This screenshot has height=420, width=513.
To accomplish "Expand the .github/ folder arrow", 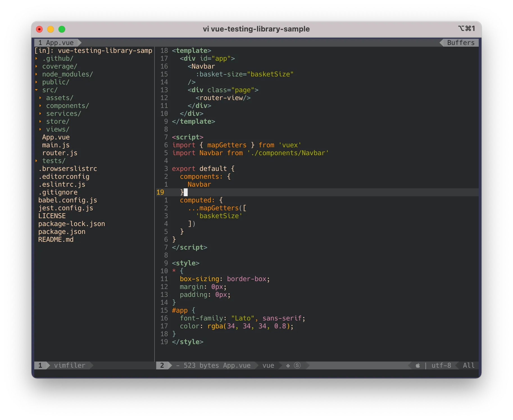I will (36, 58).
